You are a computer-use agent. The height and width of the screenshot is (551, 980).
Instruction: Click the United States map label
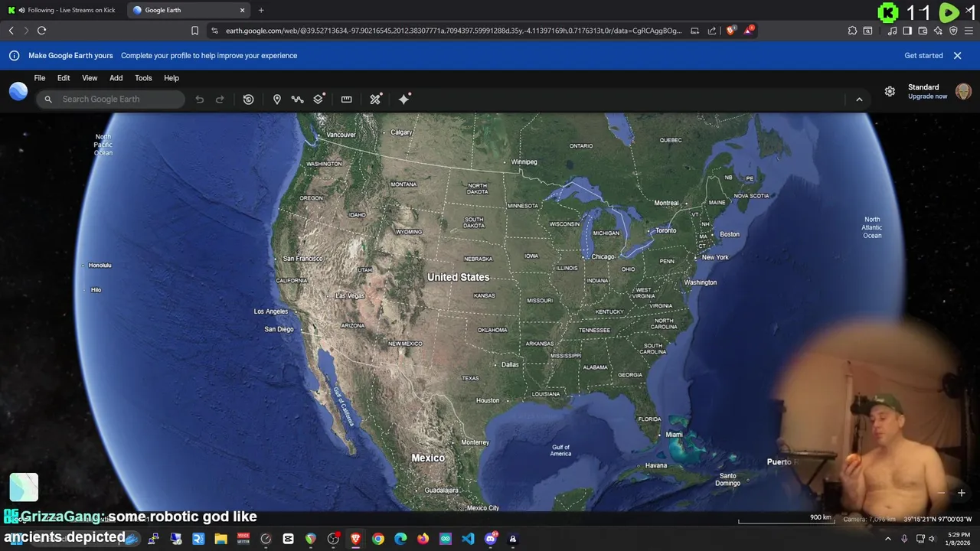[458, 277]
